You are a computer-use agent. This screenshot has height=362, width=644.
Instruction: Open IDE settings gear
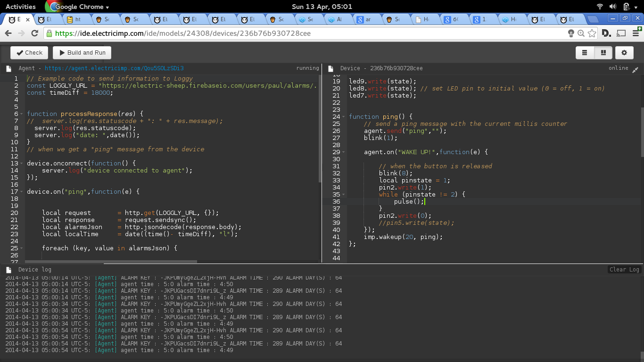tap(624, 53)
